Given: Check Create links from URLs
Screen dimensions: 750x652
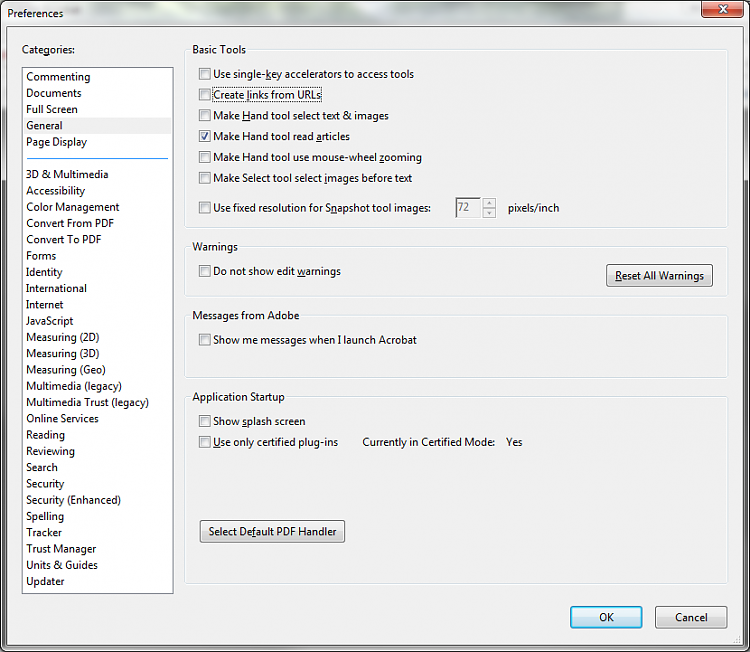Looking at the screenshot, I should tap(205, 95).
